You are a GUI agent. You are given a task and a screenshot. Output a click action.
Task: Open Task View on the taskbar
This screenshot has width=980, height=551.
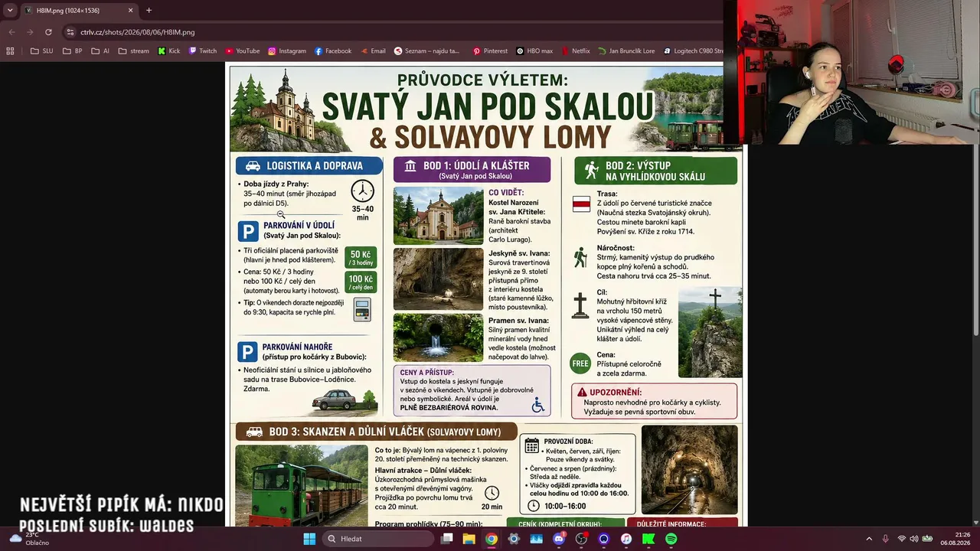point(447,539)
